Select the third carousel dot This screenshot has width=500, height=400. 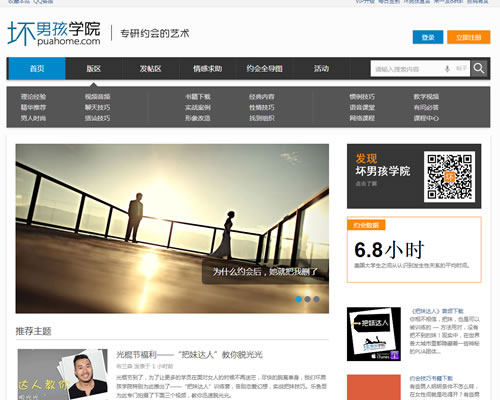click(316, 299)
